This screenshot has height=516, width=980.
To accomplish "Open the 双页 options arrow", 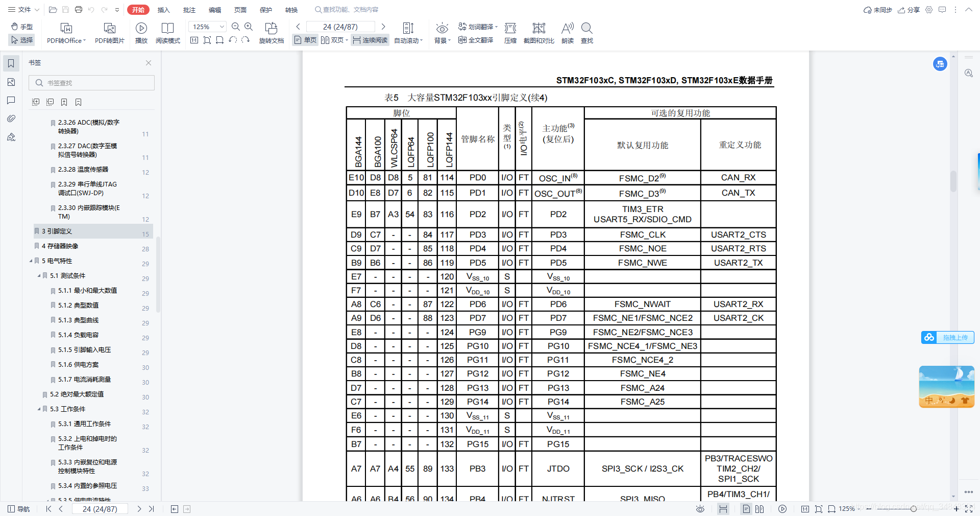I will pyautogui.click(x=347, y=40).
